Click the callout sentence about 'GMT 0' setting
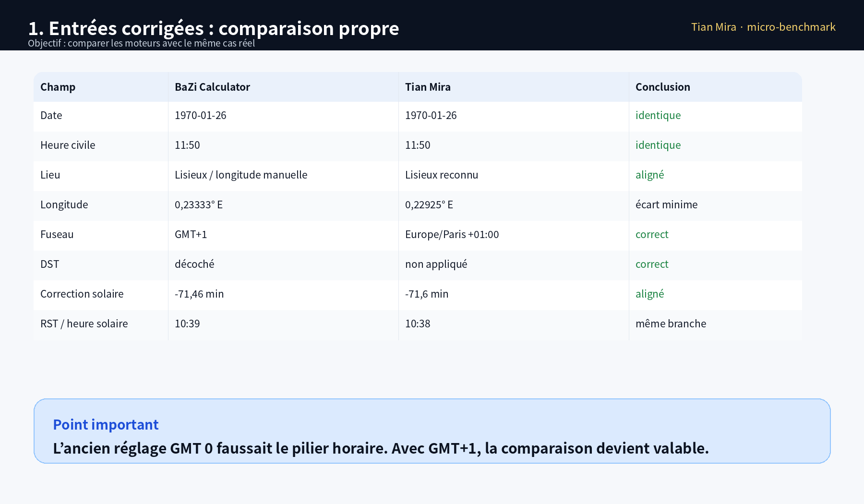Image resolution: width=864 pixels, height=504 pixels. tap(381, 448)
